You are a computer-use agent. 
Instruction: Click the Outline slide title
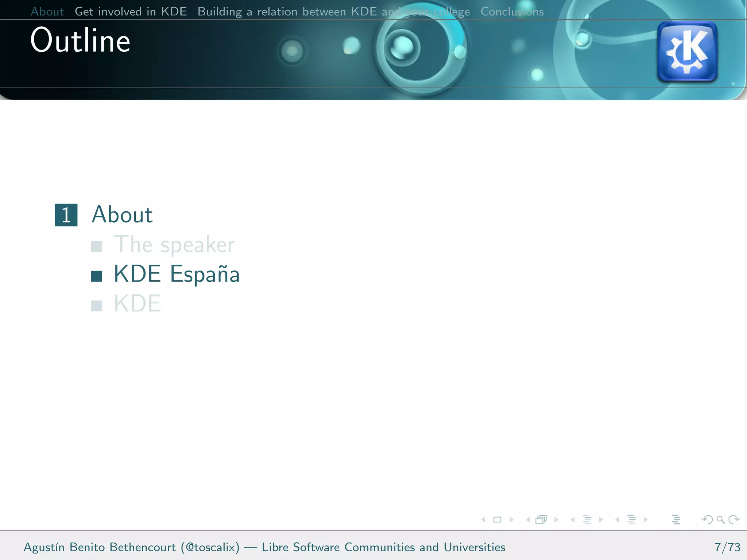point(80,40)
